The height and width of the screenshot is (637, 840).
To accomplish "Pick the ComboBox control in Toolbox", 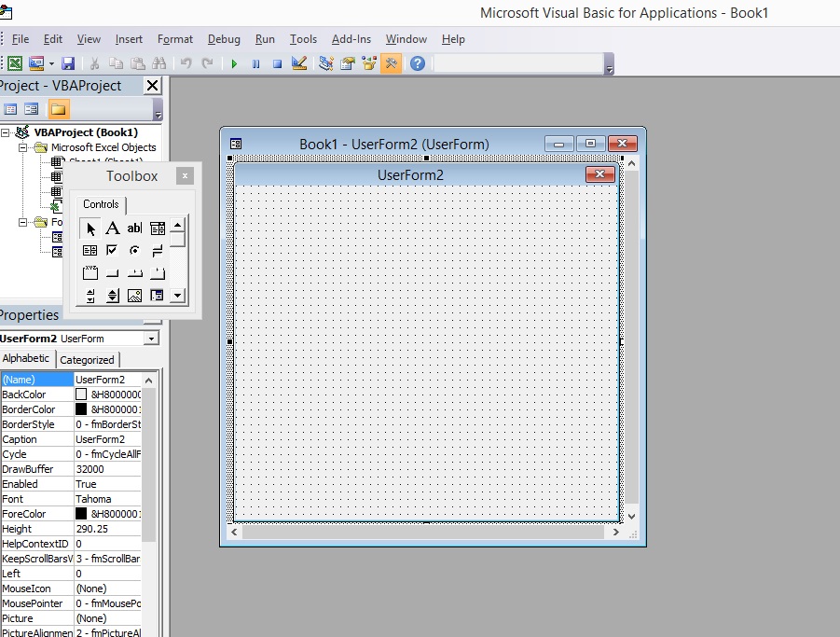I will (x=158, y=228).
